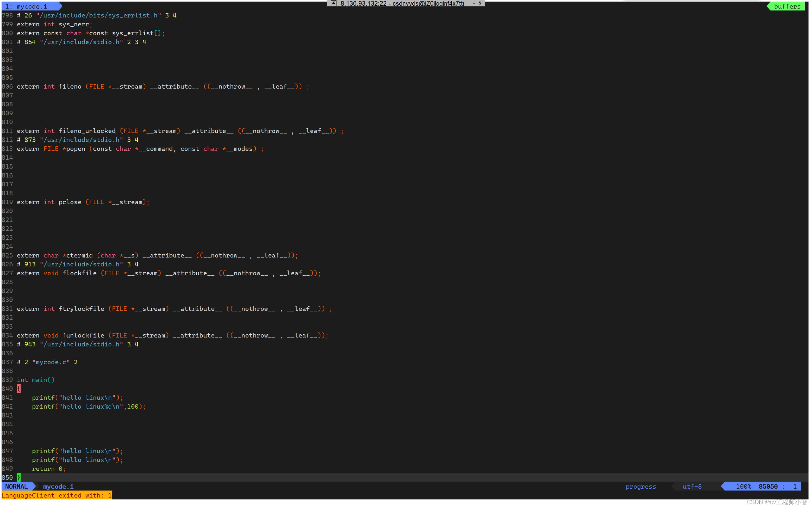Click the extern int fileno declaration
812x508 pixels.
click(163, 86)
